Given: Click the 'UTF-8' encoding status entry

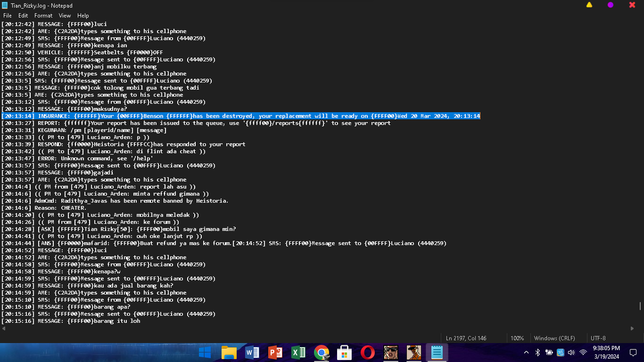Looking at the screenshot, I should click(x=598, y=338).
